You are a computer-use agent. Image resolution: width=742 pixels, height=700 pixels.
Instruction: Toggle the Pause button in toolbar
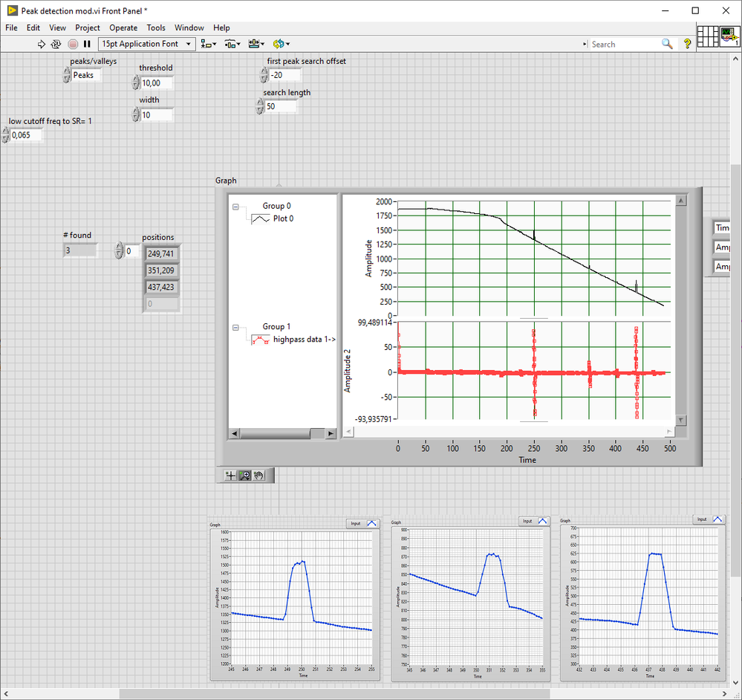[87, 44]
